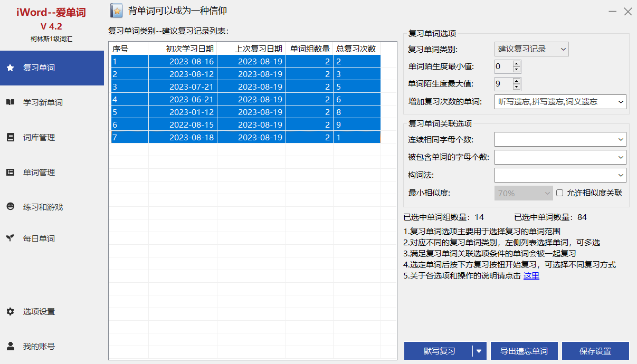Image resolution: width=637 pixels, height=364 pixels.
Task: Open the 连续相同字母个数 dropdown
Action: coord(560,139)
